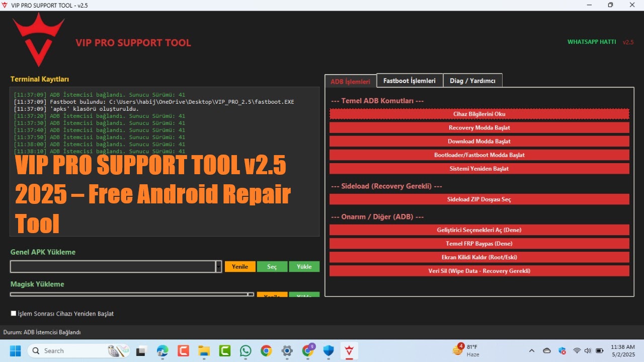
Task: Select the Fastboot bulundu log line
Action: (154, 102)
